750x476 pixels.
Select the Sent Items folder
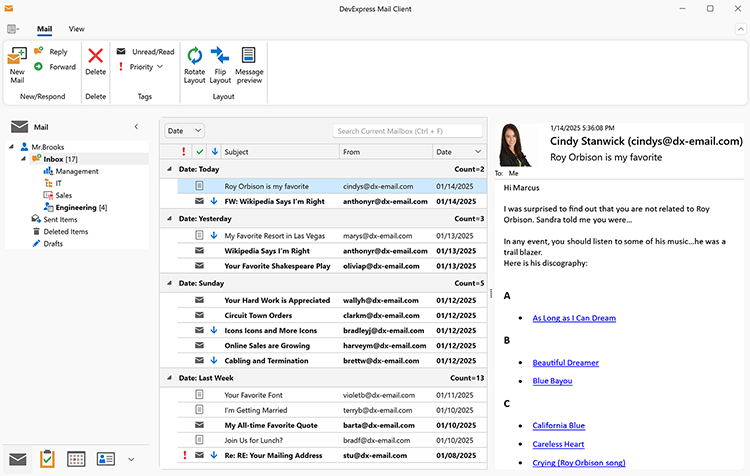pyautogui.click(x=60, y=219)
